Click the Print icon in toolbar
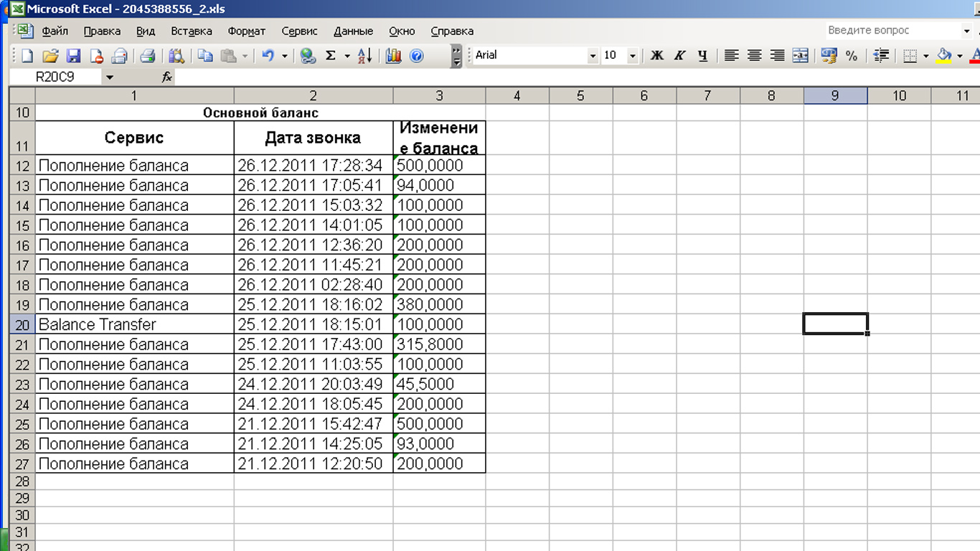 click(x=147, y=56)
